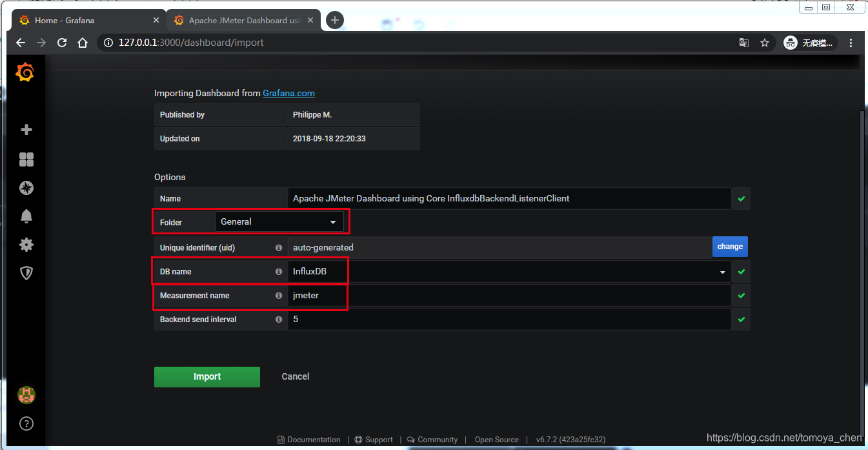Open the Support footer link
The image size is (868, 450).
click(374, 440)
